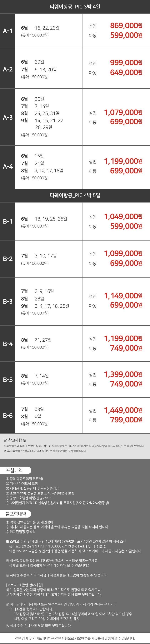Click the B-5 package label
The height and width of the screenshot is (644, 150).
[8, 380]
